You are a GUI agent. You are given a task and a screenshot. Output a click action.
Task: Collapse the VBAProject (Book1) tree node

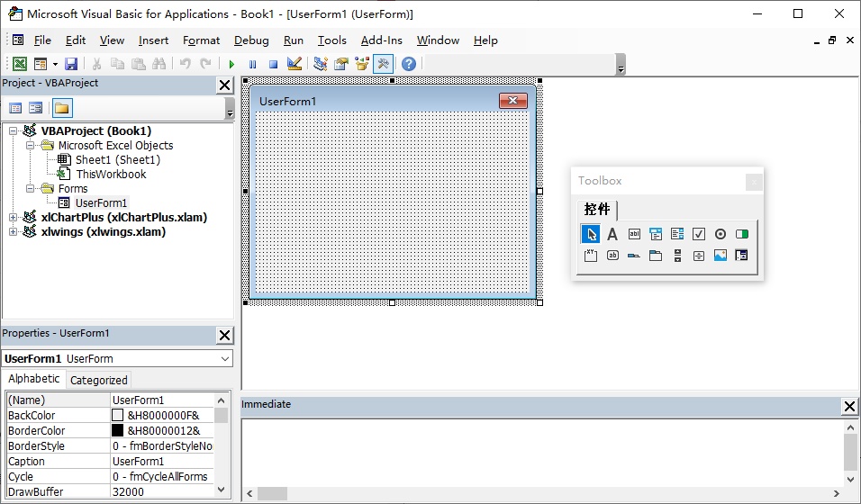[x=14, y=131]
